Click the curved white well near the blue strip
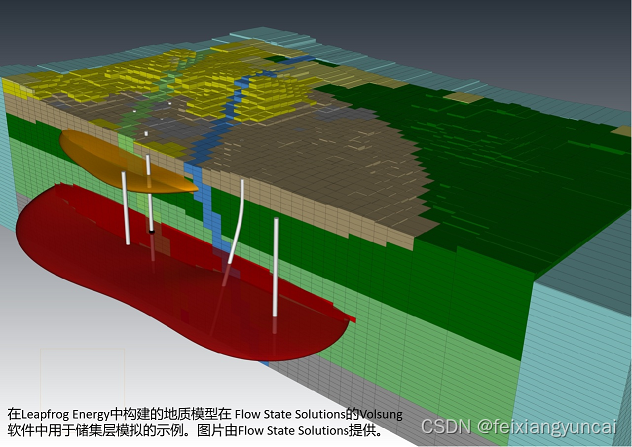 coord(236,222)
